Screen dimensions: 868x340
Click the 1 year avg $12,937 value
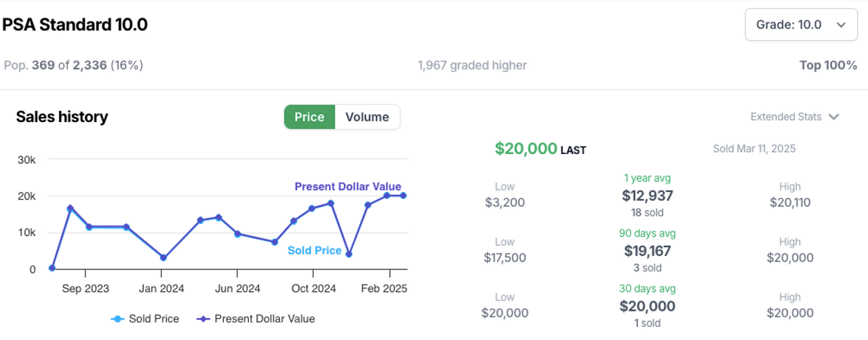647,196
